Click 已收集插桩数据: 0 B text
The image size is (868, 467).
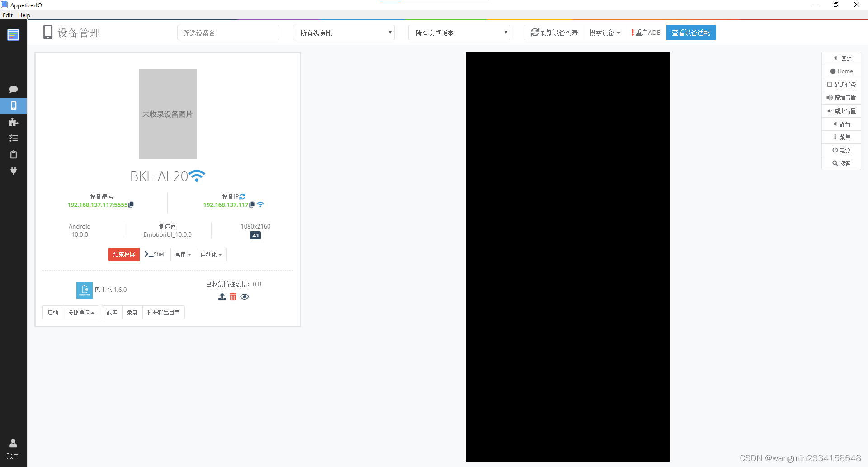234,285
